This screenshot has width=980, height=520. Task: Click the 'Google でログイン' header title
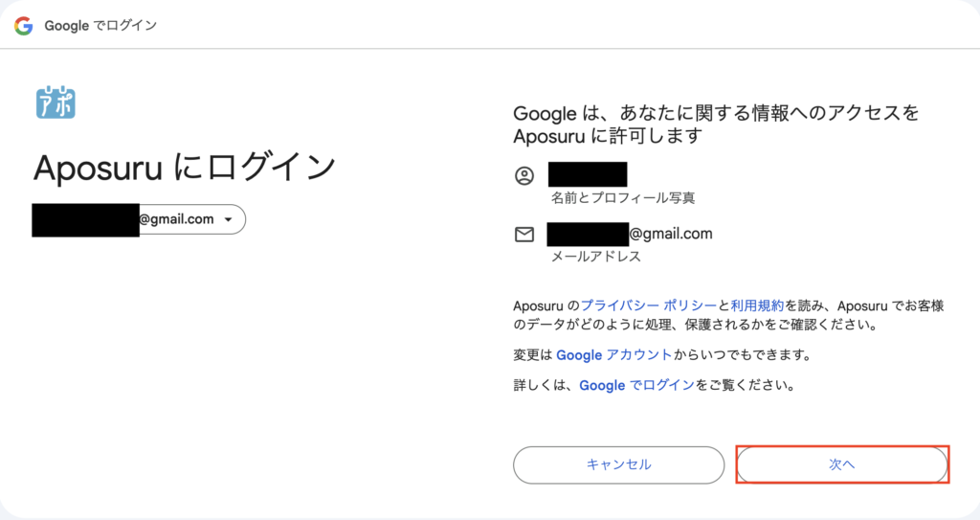coord(100,26)
